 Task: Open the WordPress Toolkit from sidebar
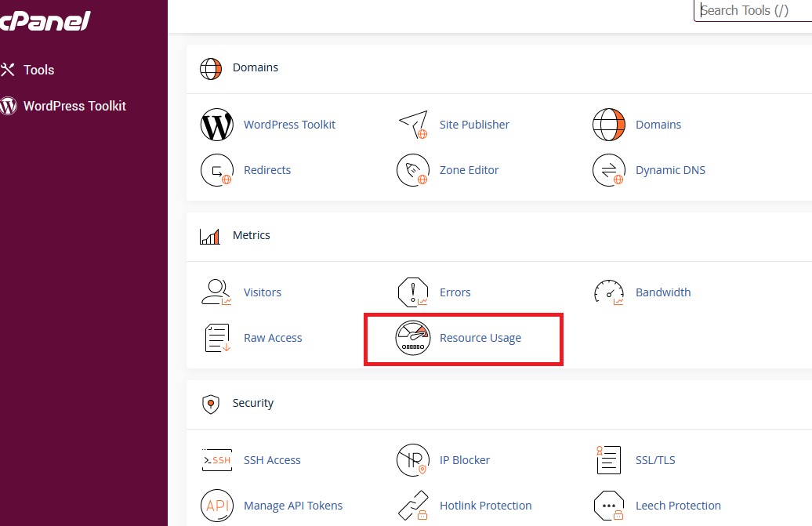tap(75, 106)
